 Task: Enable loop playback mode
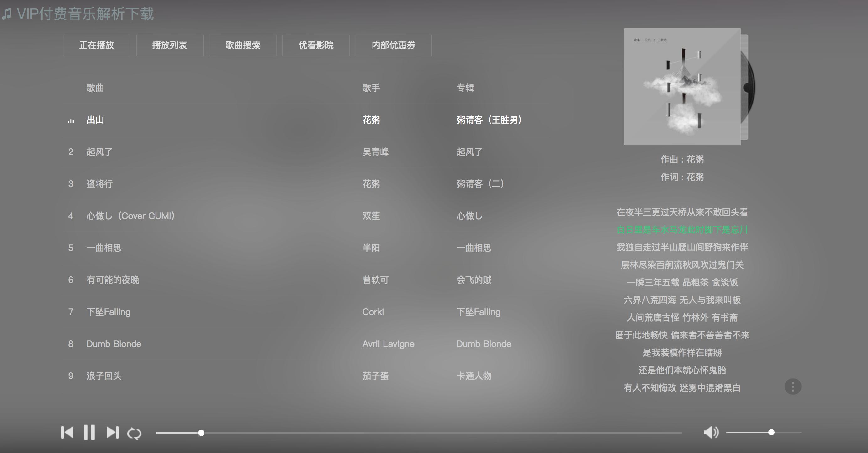click(134, 432)
